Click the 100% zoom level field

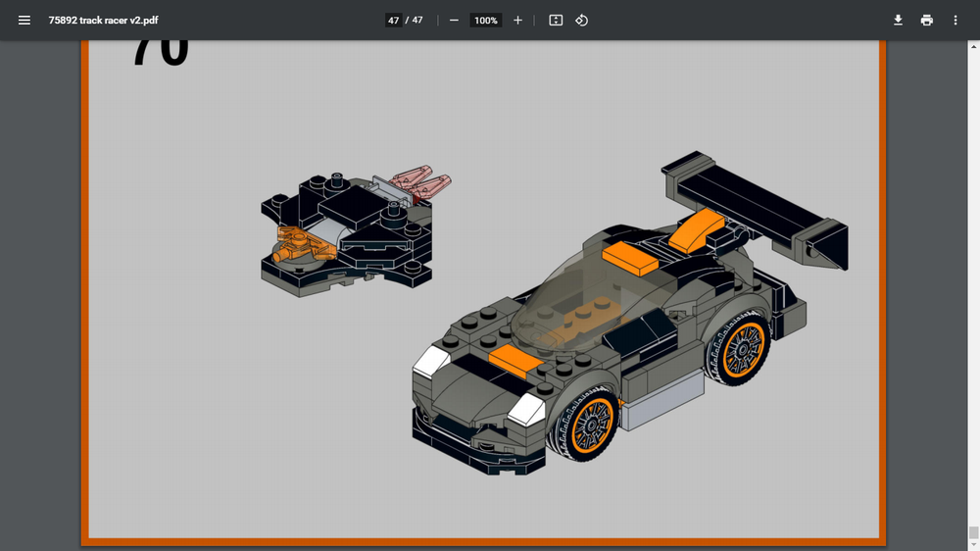coord(486,20)
